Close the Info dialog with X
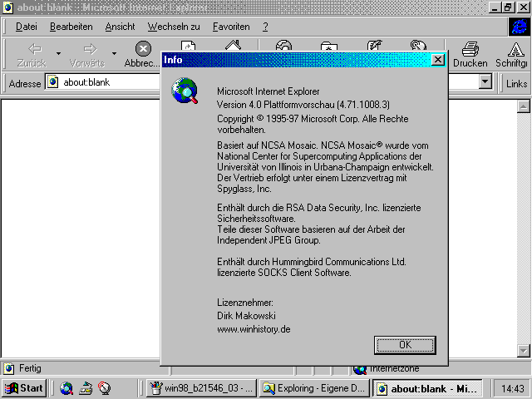The width and height of the screenshot is (532, 399). 438,60
